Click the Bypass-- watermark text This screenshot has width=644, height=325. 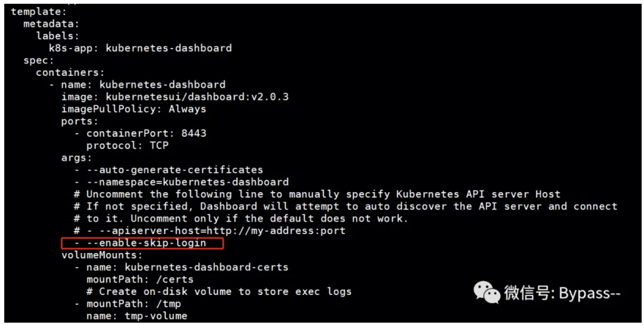click(x=590, y=293)
